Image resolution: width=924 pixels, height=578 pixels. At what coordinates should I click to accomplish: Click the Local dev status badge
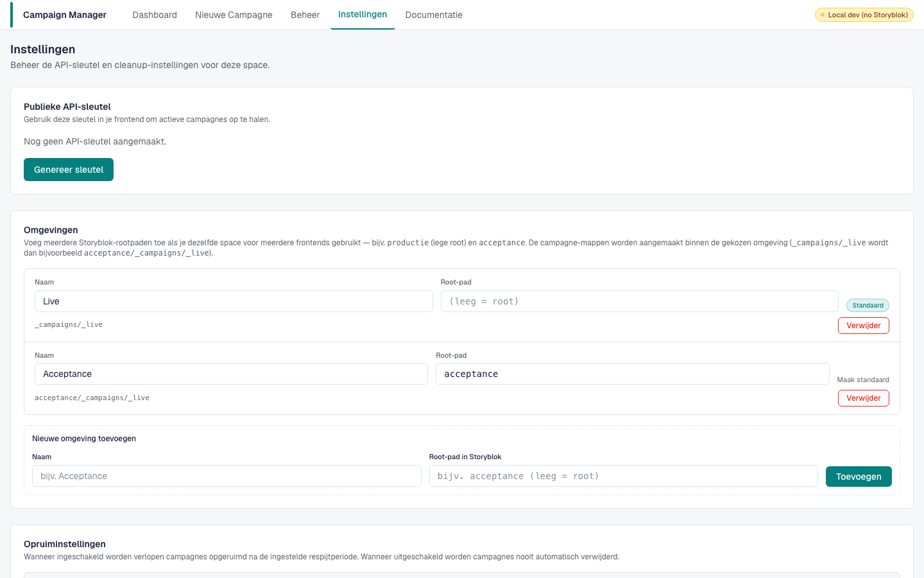(864, 15)
